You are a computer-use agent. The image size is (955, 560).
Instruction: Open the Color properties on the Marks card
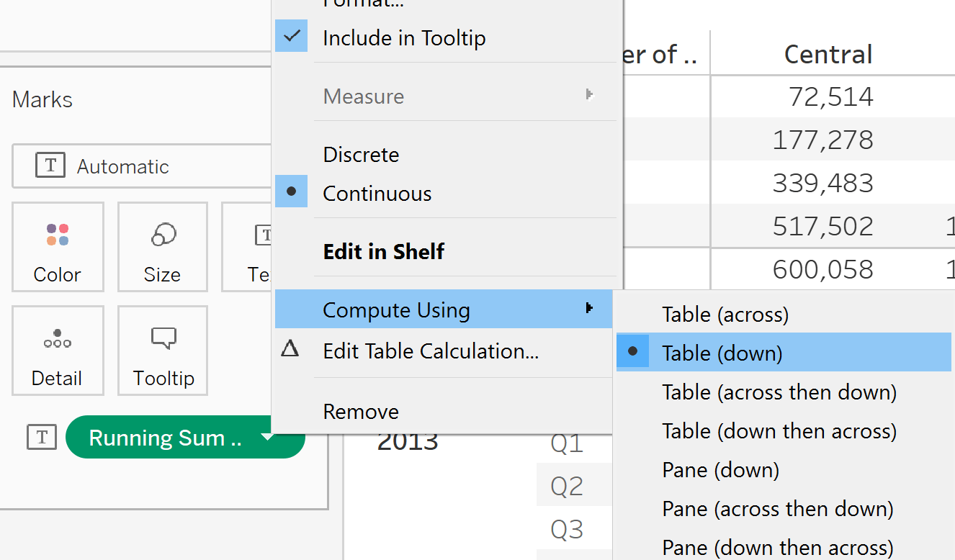58,247
